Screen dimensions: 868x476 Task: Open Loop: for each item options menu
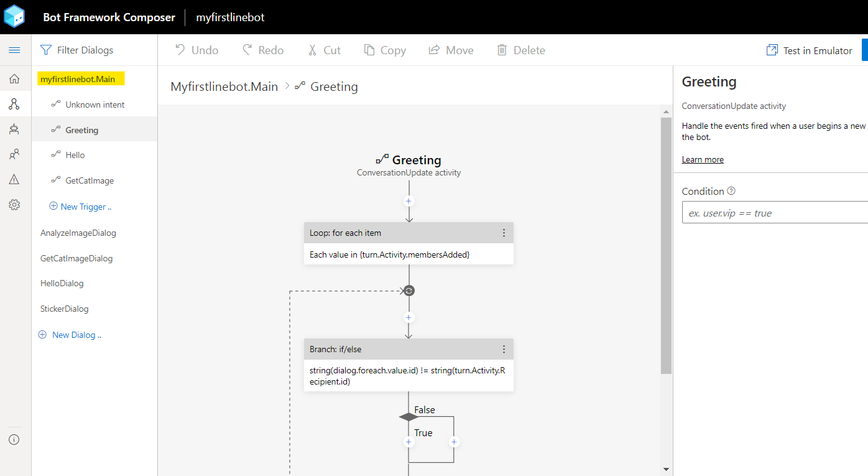[504, 233]
